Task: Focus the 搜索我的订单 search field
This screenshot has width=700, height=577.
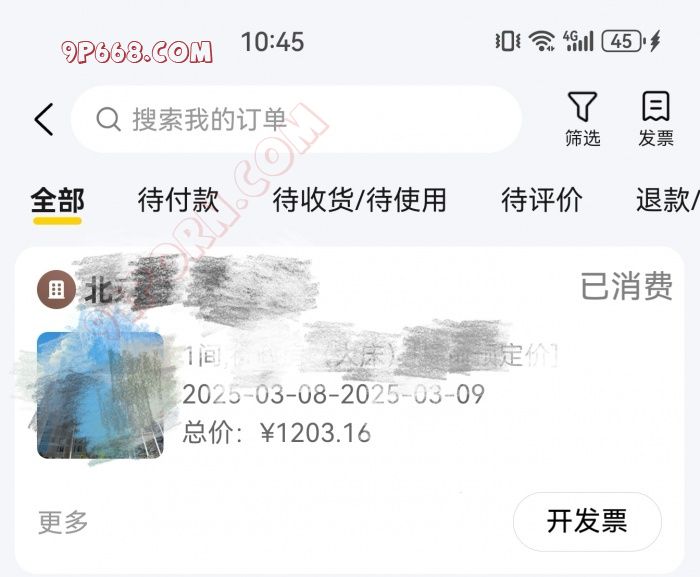Action: [296, 119]
